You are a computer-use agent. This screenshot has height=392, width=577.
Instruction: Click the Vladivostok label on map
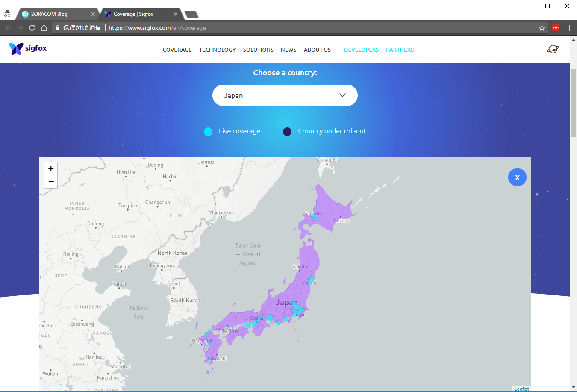point(221,212)
